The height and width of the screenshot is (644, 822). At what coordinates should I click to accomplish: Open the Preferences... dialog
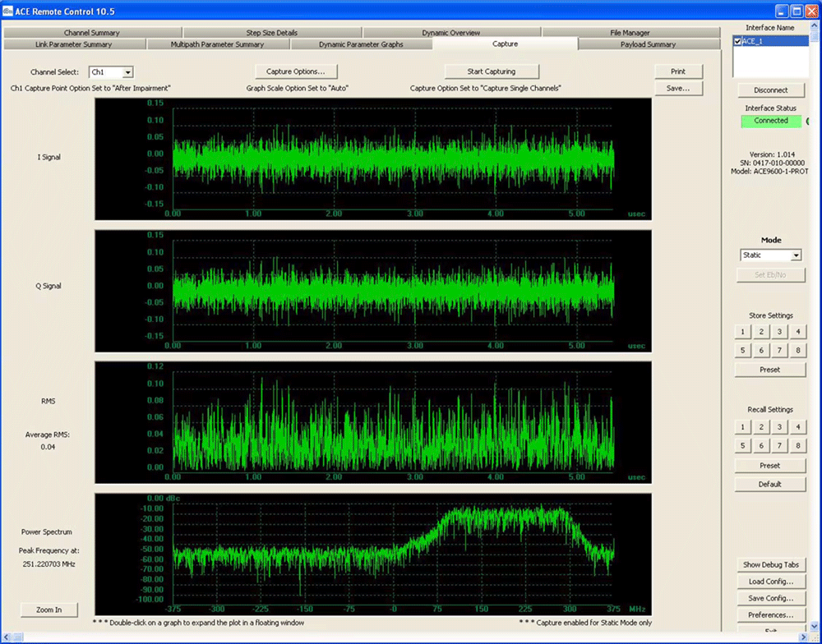[x=770, y=614]
